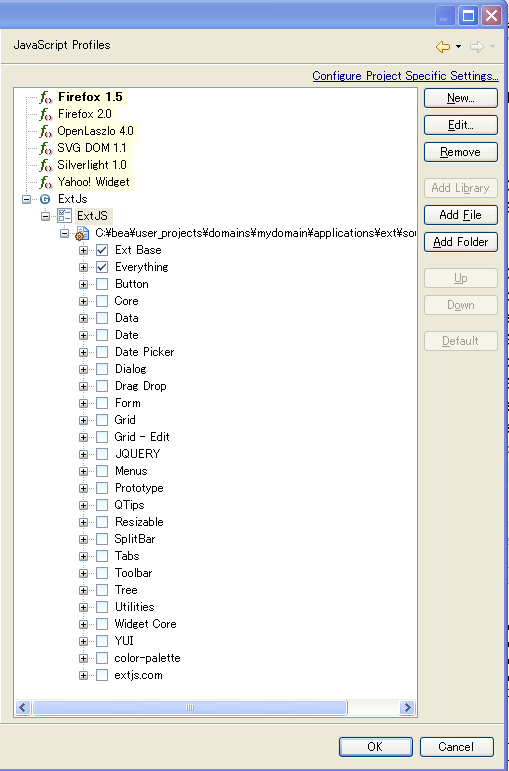Click the Yahoo! Widget profile icon
The height and width of the screenshot is (771, 509).
(46, 182)
